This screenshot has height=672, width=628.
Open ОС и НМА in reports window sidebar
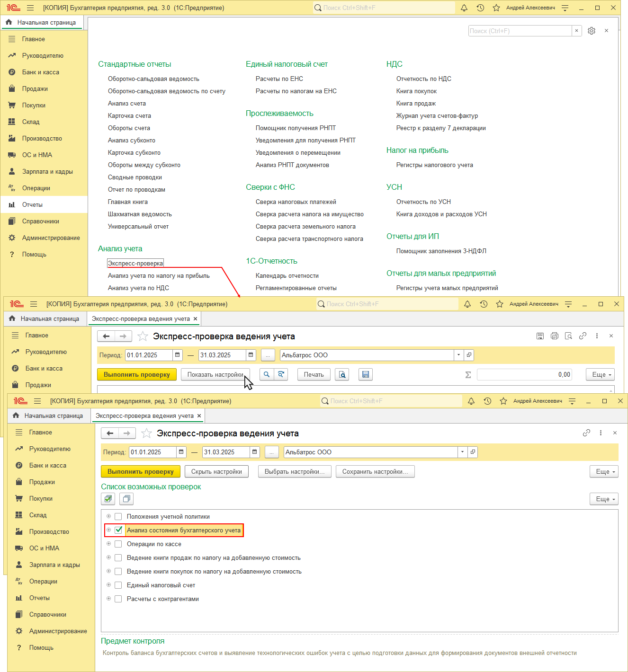pos(37,155)
